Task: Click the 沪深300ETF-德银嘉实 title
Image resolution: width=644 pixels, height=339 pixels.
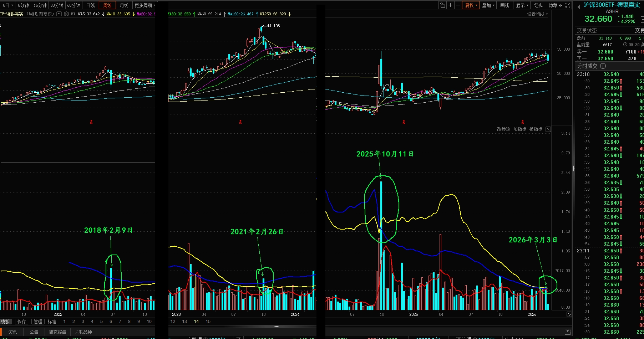Action: coord(612,5)
